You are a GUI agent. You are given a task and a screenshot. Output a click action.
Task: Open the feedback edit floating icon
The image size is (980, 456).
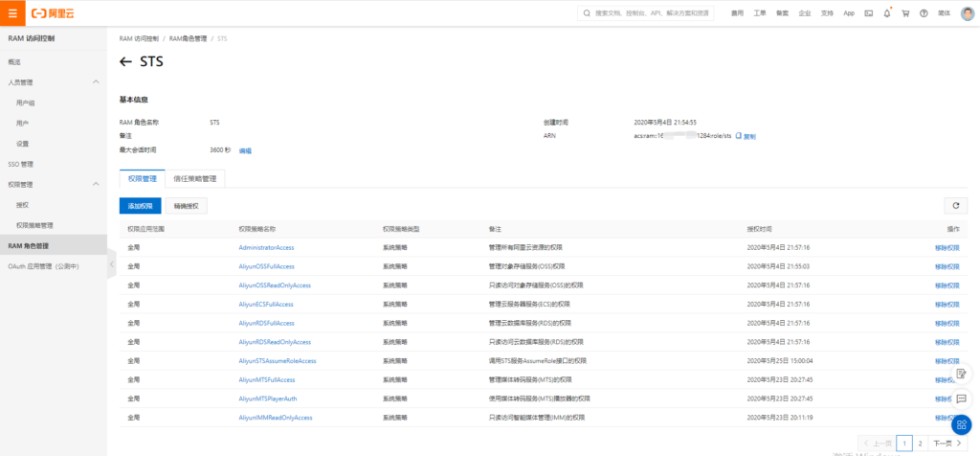tap(961, 374)
